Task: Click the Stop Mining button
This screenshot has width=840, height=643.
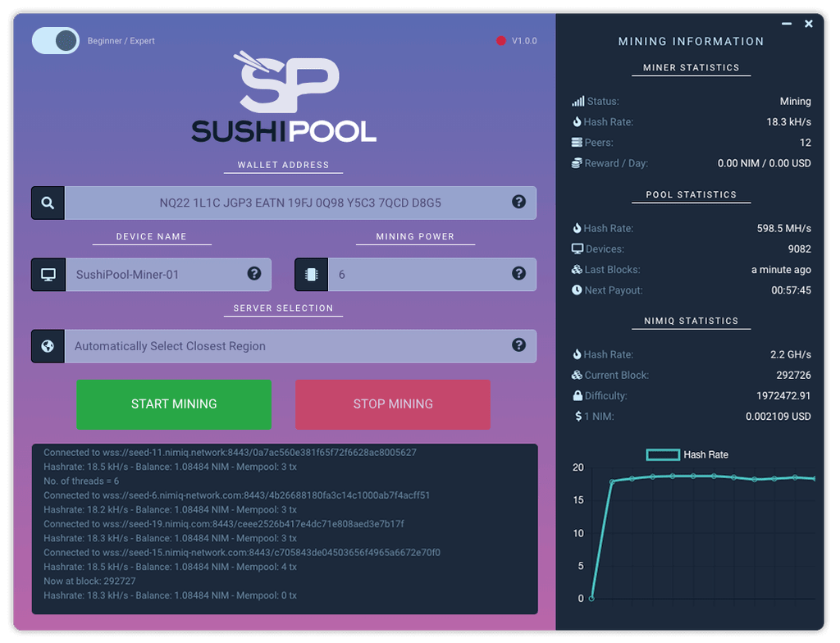Action: click(x=393, y=404)
